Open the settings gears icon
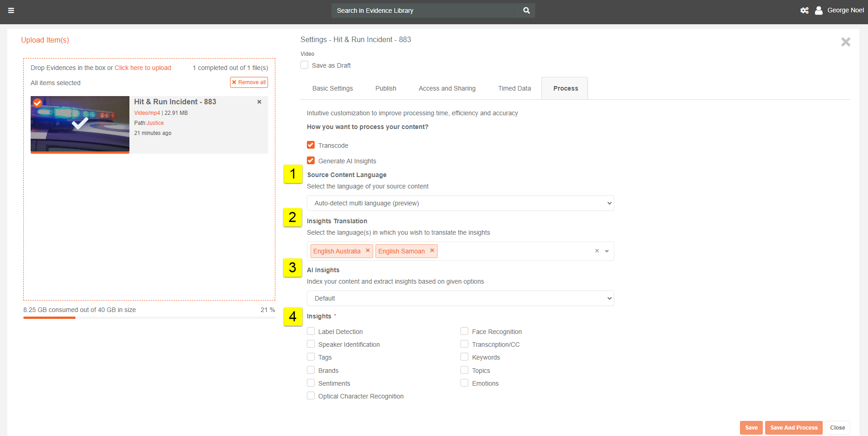This screenshot has width=868, height=436. pyautogui.click(x=804, y=11)
